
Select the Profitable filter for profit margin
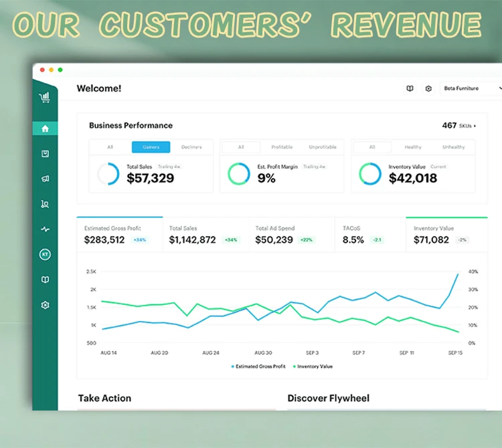click(x=282, y=147)
